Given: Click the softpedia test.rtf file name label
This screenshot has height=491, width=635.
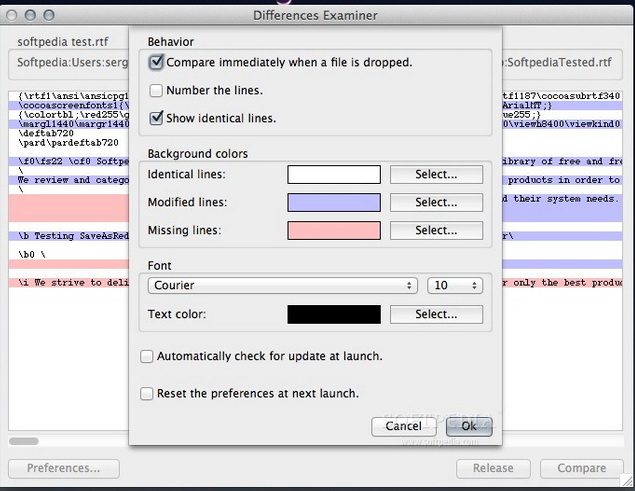Looking at the screenshot, I should [63, 42].
